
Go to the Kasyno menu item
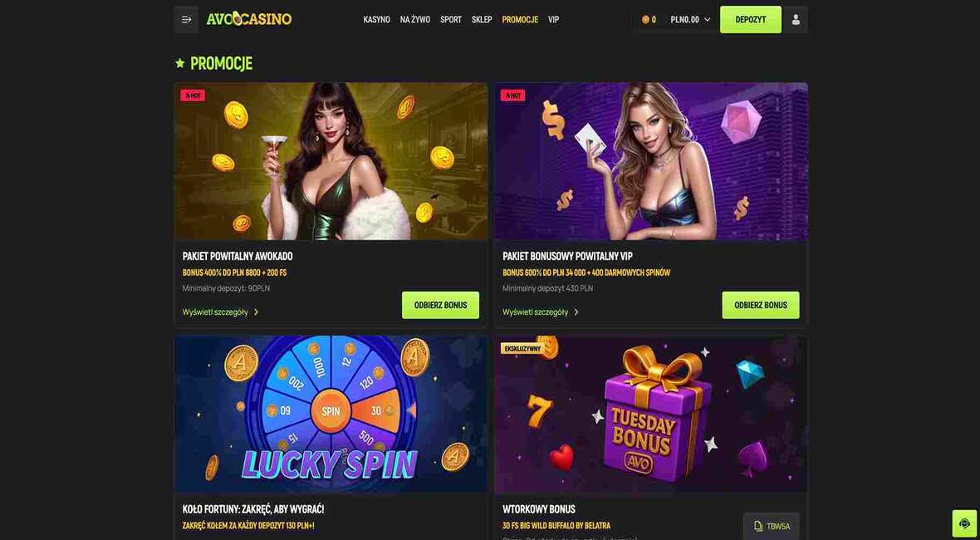(377, 20)
